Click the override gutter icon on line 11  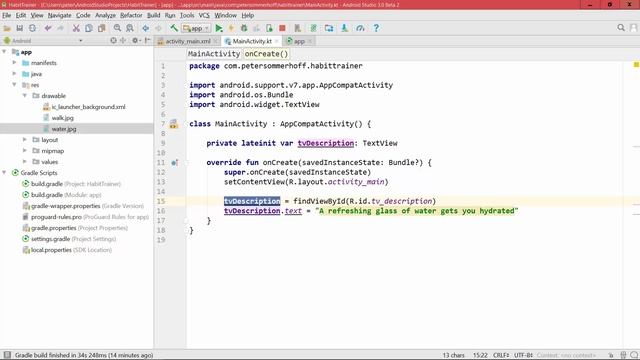point(174,162)
